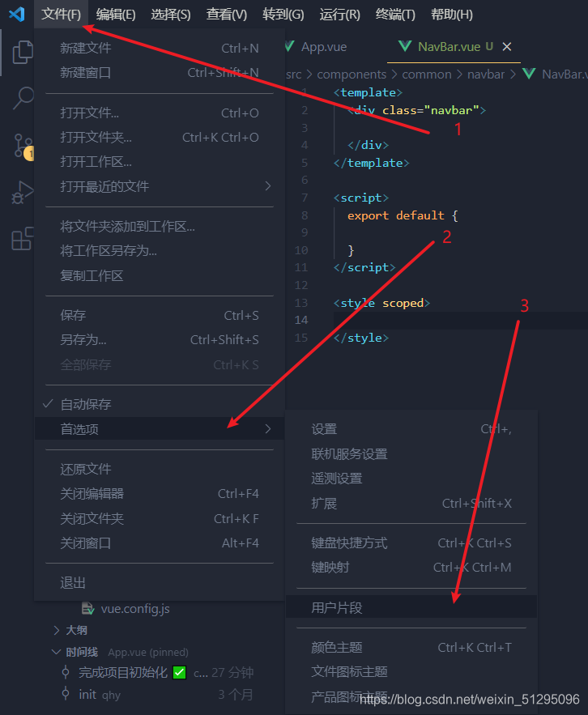588x715 pixels.
Task: Click the 完成项目初始化 commit marker
Action: pyautogui.click(x=66, y=672)
